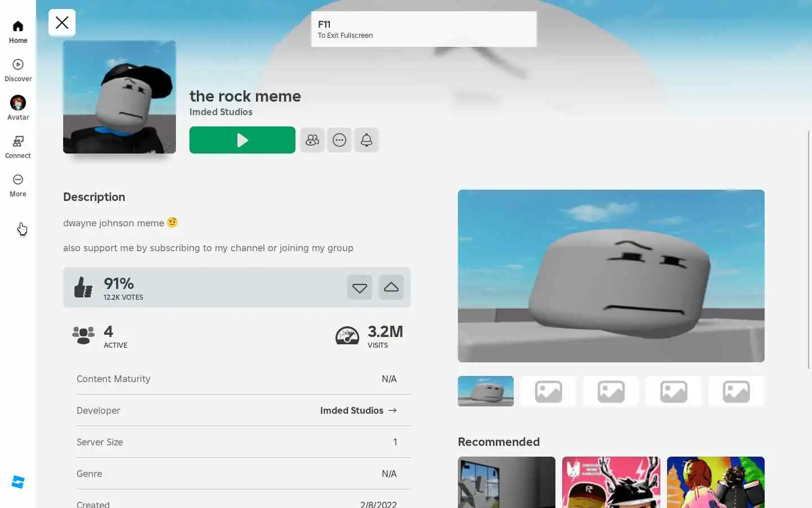Image resolution: width=812 pixels, height=508 pixels.
Task: Click the 91% rating value
Action: click(x=119, y=283)
